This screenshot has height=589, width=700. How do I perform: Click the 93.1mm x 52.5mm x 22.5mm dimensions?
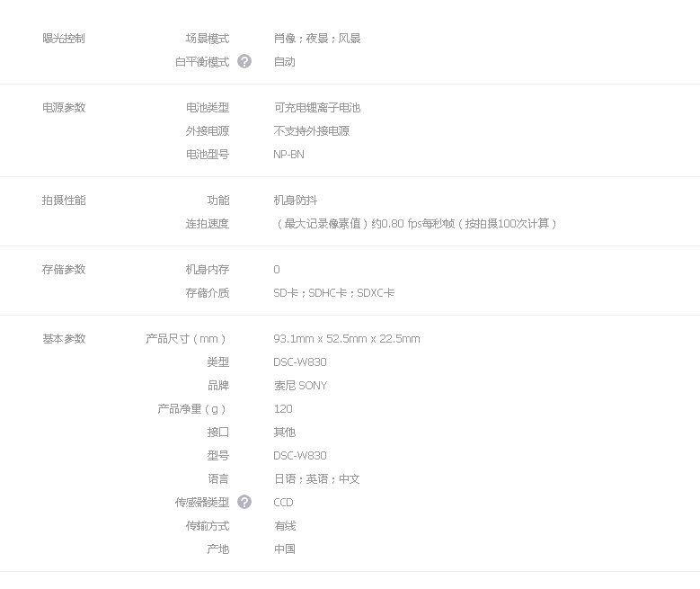tap(346, 339)
